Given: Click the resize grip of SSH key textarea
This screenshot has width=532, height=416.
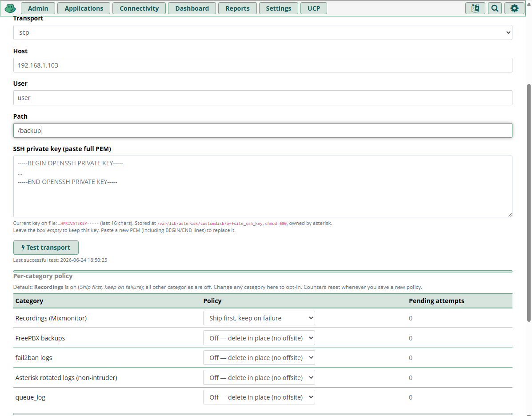Looking at the screenshot, I should [510, 215].
